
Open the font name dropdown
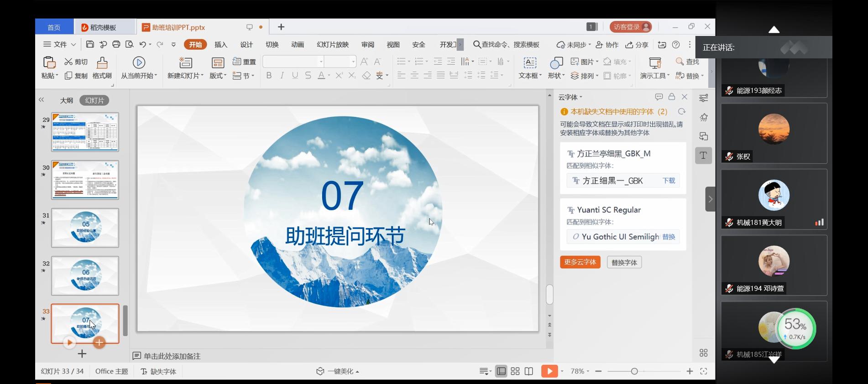pos(321,62)
